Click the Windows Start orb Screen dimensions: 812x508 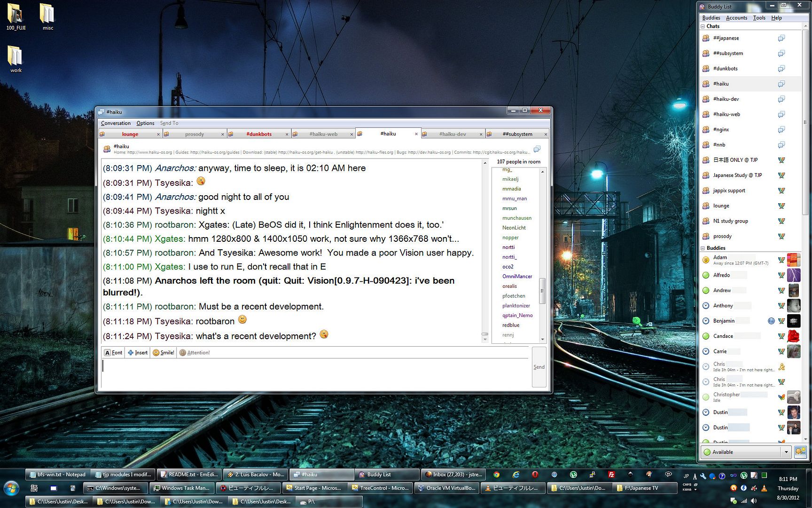11,488
